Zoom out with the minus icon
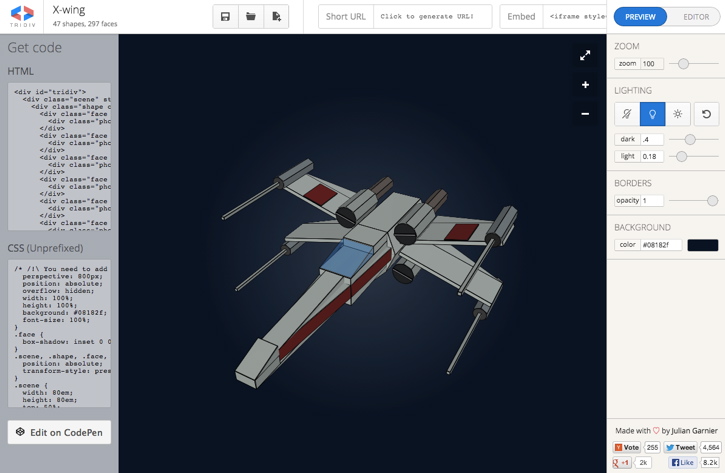725x473 pixels. tap(585, 114)
